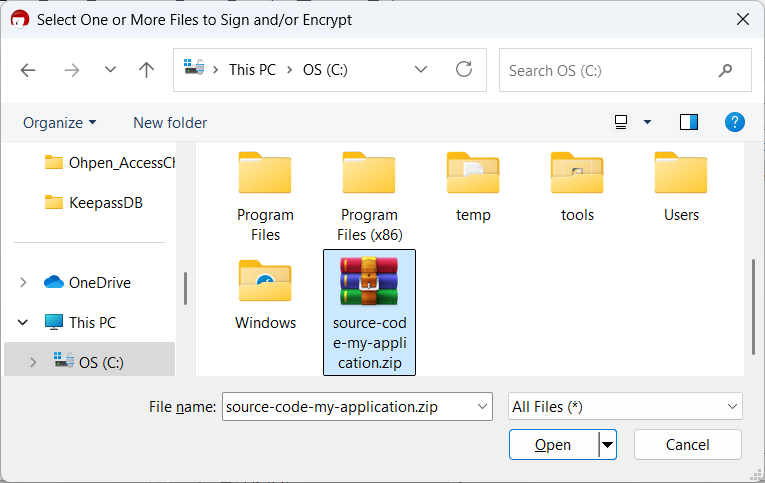Click the Cancel button
The height and width of the screenshot is (483, 765).
(687, 445)
